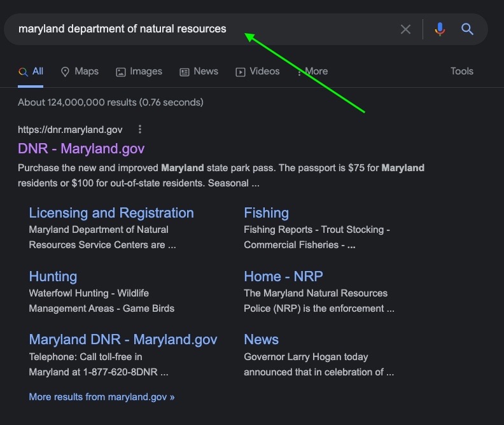Open the Licensing and Registration sitelink
The image size is (504, 425).
point(111,213)
